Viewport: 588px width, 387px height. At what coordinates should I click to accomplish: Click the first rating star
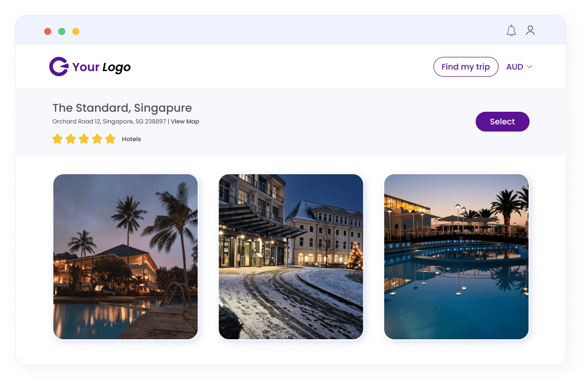57,139
